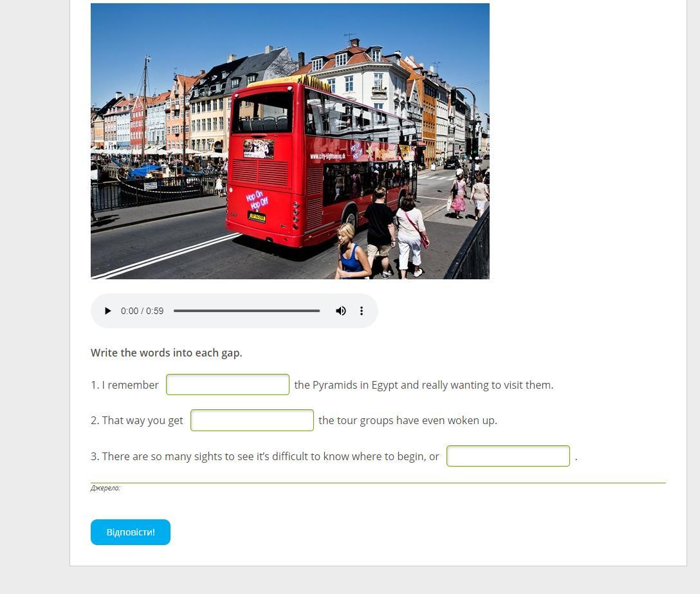This screenshot has height=594, width=700.
Task: Click the Hop On Hop Off sign on bus
Action: tap(257, 200)
